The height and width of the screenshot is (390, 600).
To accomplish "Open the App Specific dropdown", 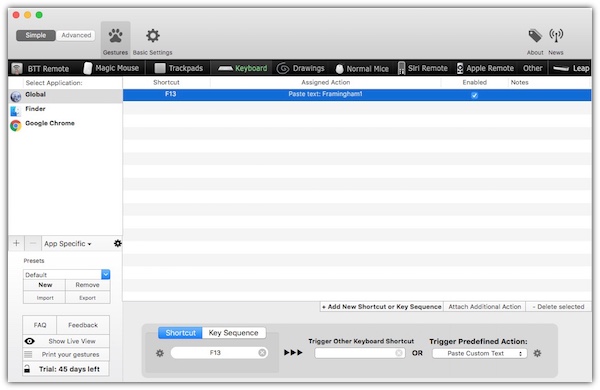I will coord(68,244).
